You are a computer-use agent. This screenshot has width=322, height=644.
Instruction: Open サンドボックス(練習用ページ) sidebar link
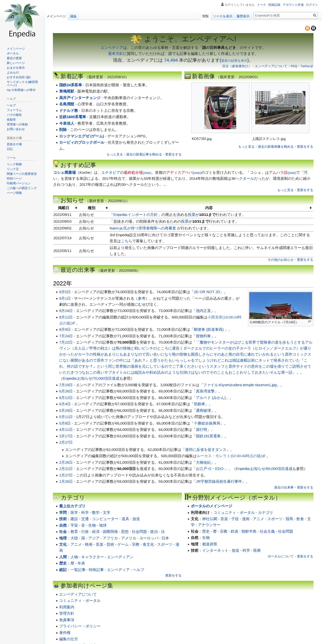pos(22,84)
